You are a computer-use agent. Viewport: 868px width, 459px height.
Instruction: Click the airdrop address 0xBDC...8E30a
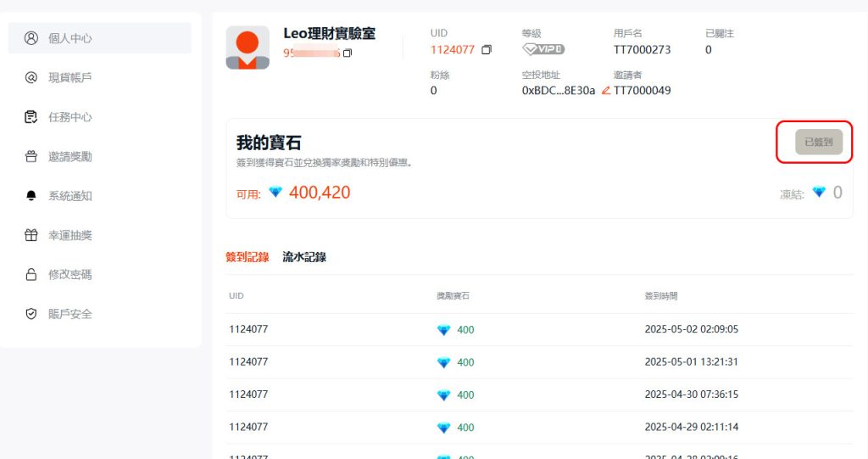point(559,91)
